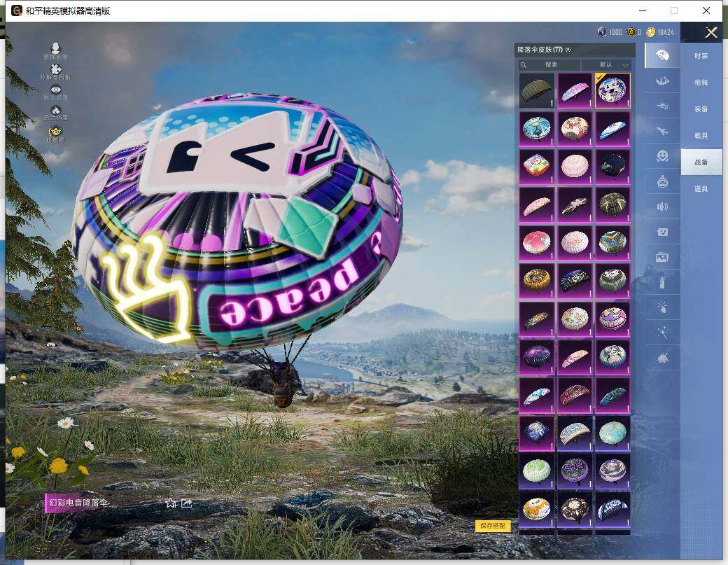Click the gold coin icon showing 18424
The width and height of the screenshot is (728, 565).
pos(650,32)
